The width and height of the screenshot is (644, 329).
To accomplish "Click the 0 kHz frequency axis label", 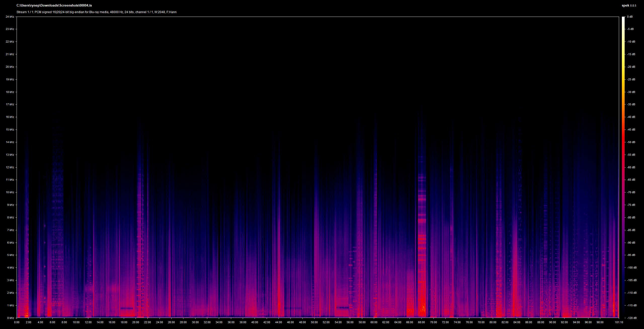I will click(x=11, y=318).
